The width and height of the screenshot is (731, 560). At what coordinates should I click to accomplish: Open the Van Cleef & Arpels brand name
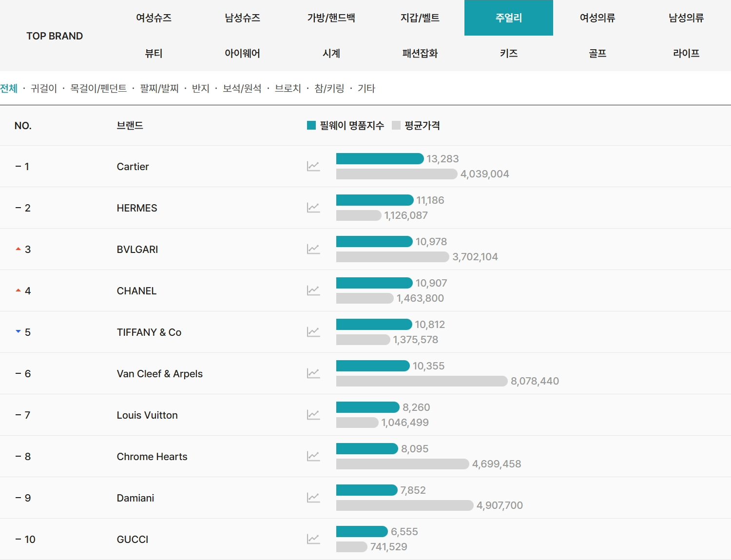pos(160,374)
